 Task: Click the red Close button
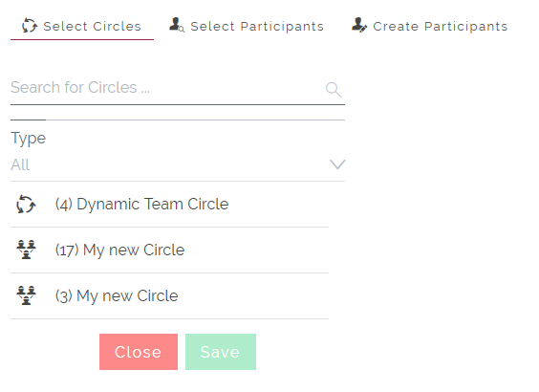pyautogui.click(x=139, y=352)
